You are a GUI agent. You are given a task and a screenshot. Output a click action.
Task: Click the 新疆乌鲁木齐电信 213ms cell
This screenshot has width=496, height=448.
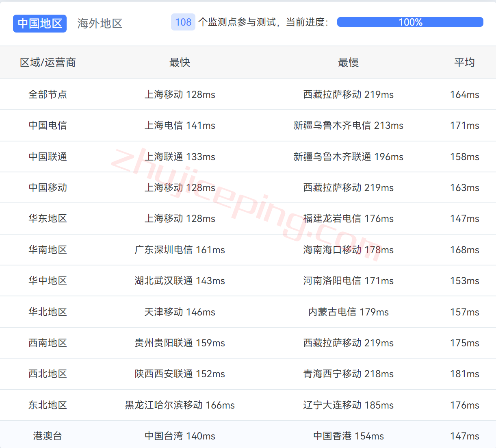[349, 125]
